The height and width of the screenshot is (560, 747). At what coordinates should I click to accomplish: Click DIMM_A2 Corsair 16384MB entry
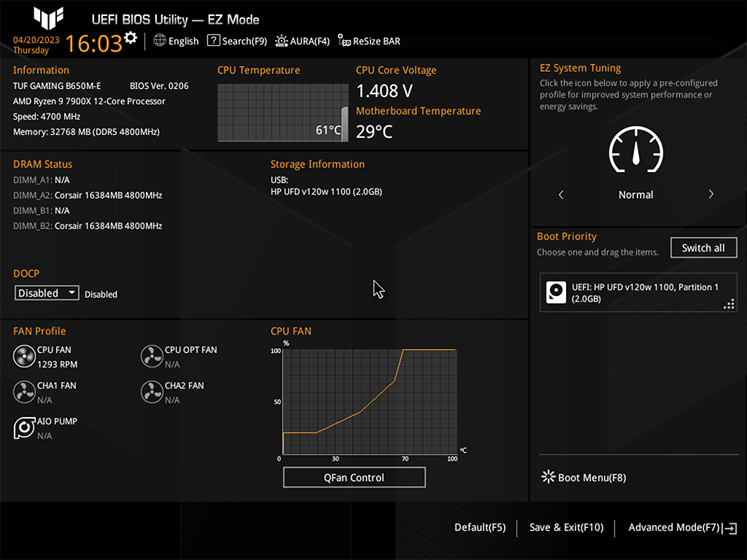click(x=88, y=195)
